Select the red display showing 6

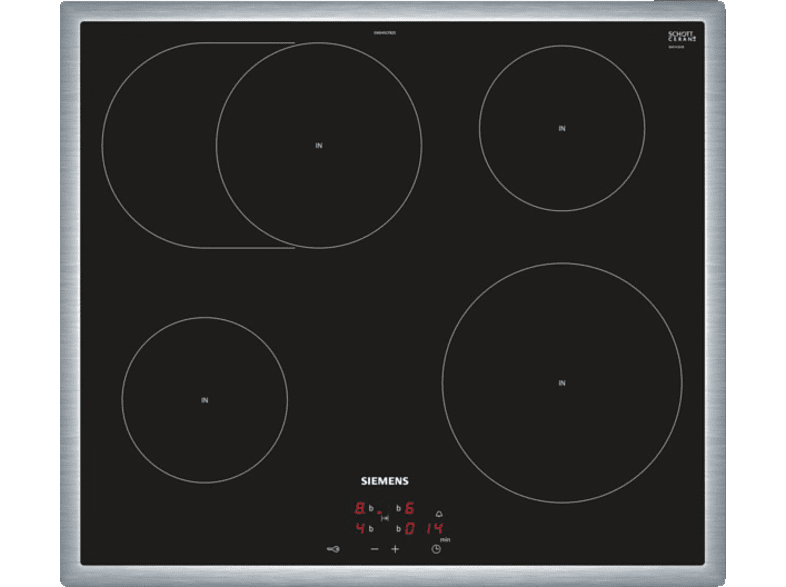(410, 508)
